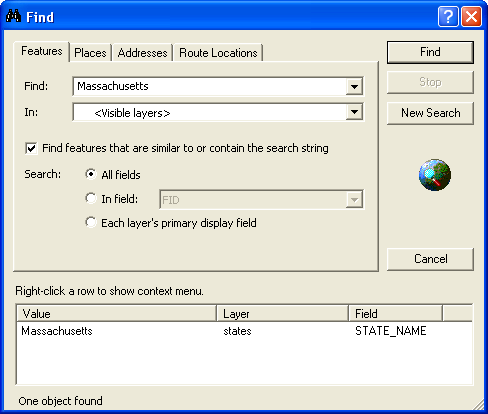
Task: Click the binoculars icon in the title bar
Action: point(13,16)
